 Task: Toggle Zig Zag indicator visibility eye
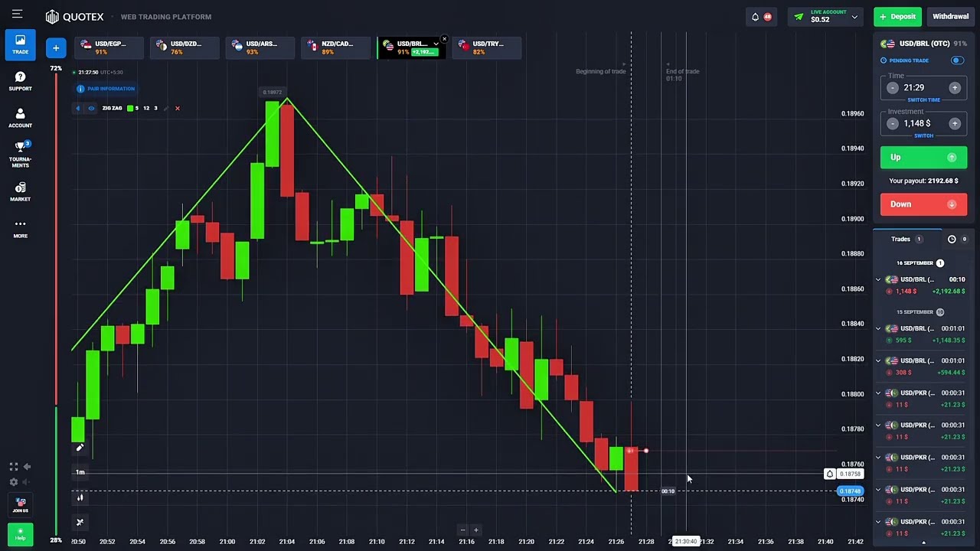(91, 109)
